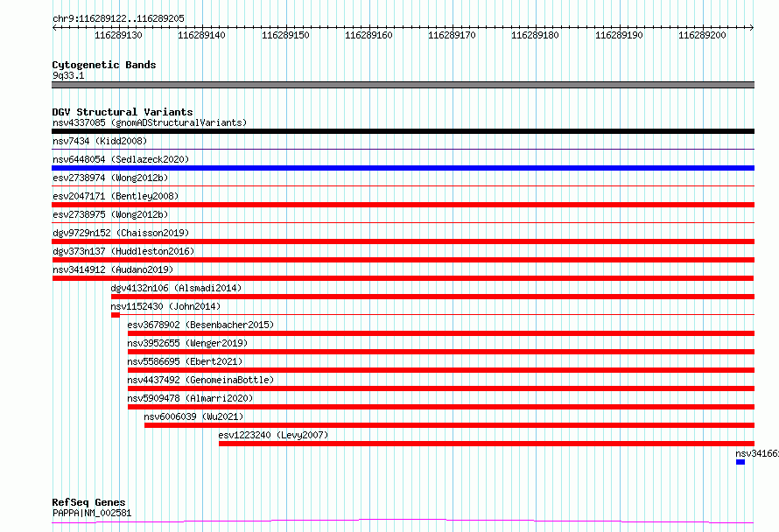This screenshot has width=779, height=532.
Task: Click the Cytogenetic Bands track title
Action: point(104,65)
